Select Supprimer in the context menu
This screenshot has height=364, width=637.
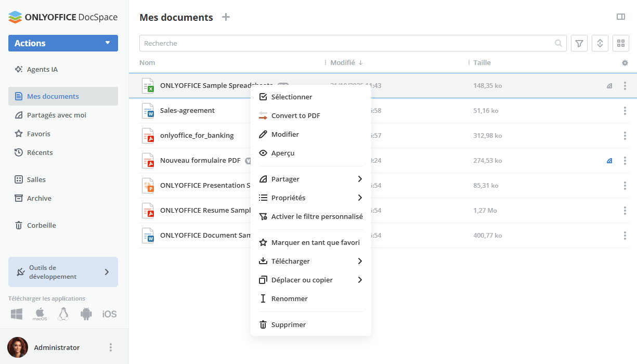pos(289,324)
